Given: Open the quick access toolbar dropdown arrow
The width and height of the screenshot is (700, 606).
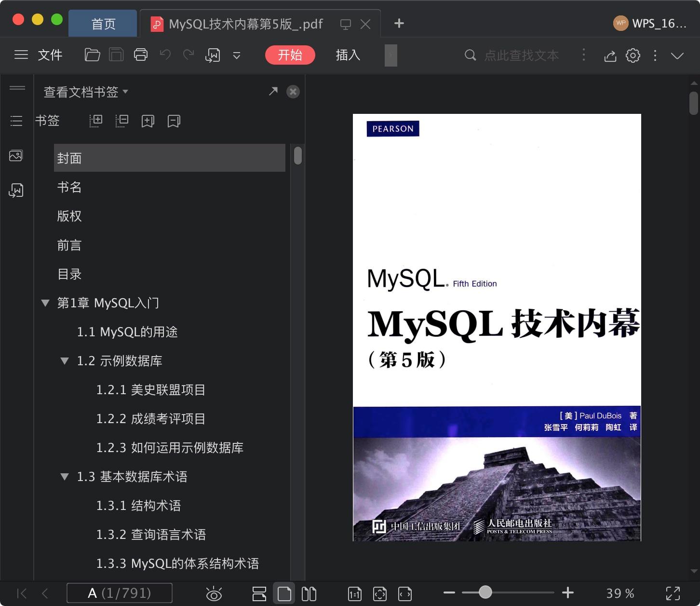Looking at the screenshot, I should click(237, 55).
